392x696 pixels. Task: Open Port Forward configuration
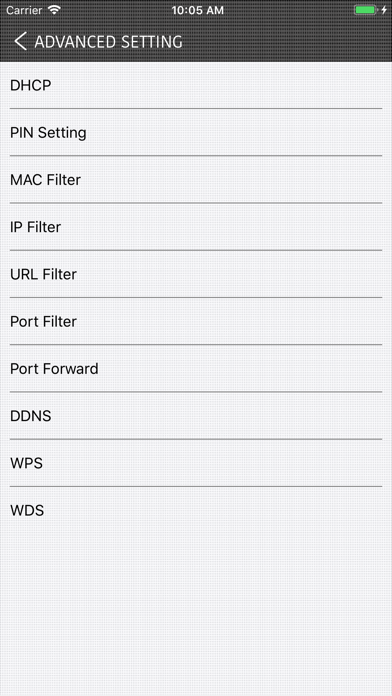(x=196, y=368)
